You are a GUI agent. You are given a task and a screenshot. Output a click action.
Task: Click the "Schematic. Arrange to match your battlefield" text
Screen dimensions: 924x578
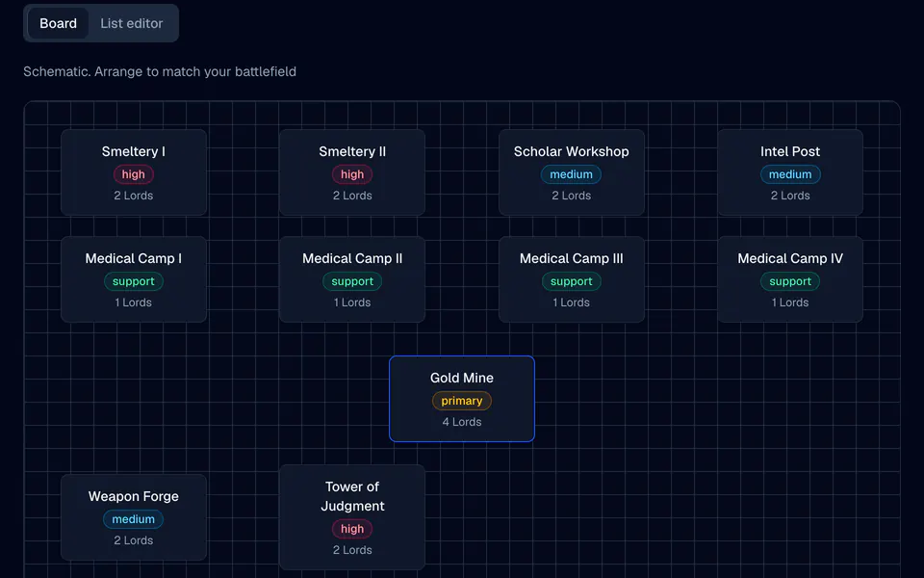click(160, 72)
